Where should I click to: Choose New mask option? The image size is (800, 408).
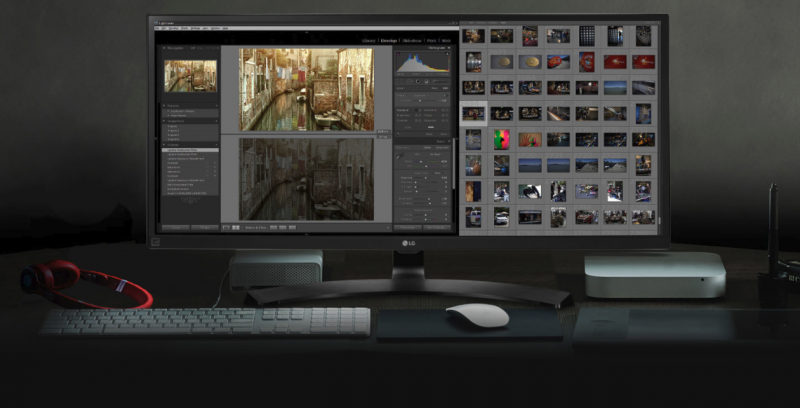[435, 88]
